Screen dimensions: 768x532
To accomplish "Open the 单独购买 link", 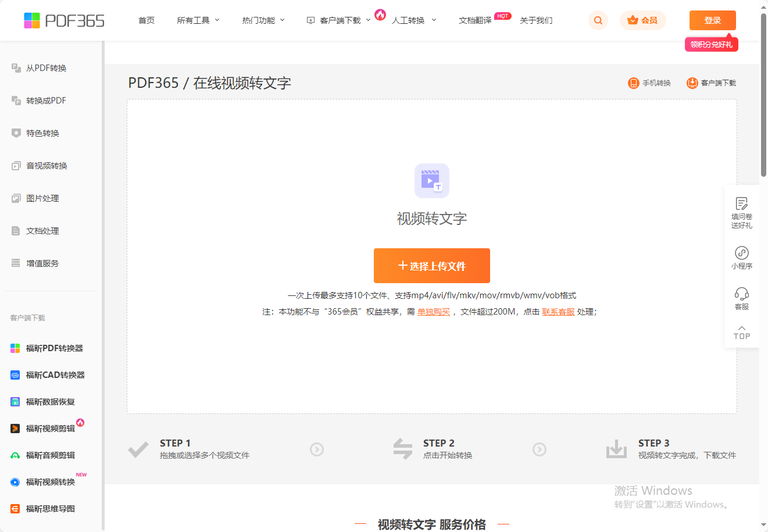I will [x=434, y=312].
